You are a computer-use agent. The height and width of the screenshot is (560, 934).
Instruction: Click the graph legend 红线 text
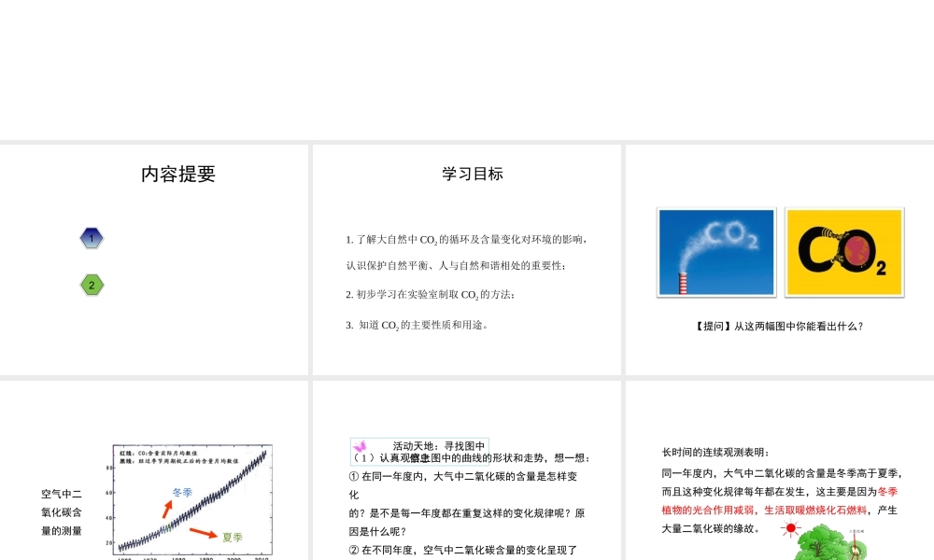159,453
